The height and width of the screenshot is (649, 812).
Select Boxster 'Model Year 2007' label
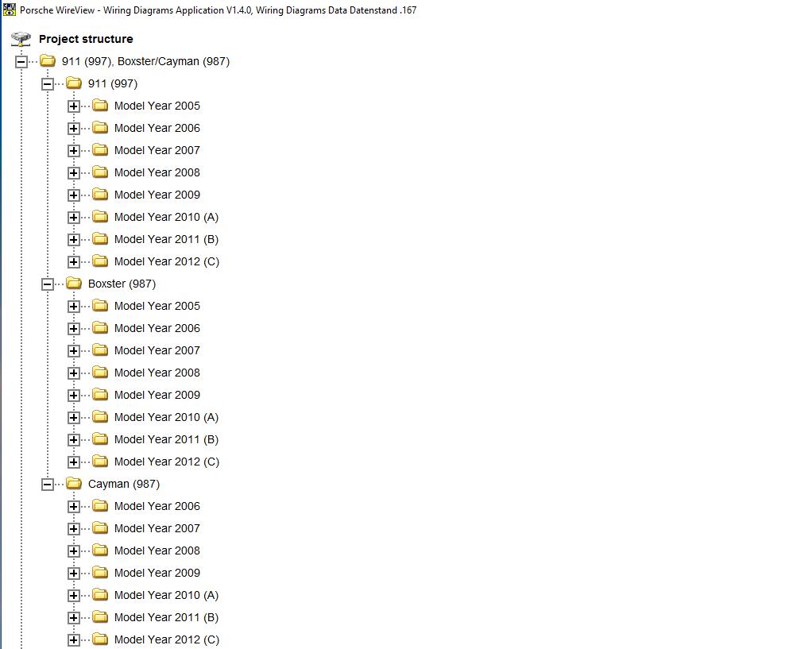pyautogui.click(x=157, y=350)
